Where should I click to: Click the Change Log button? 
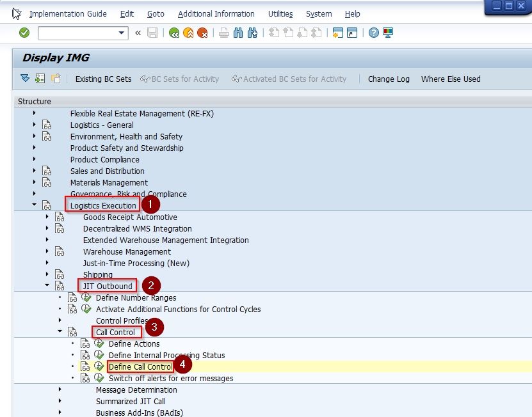tap(389, 79)
